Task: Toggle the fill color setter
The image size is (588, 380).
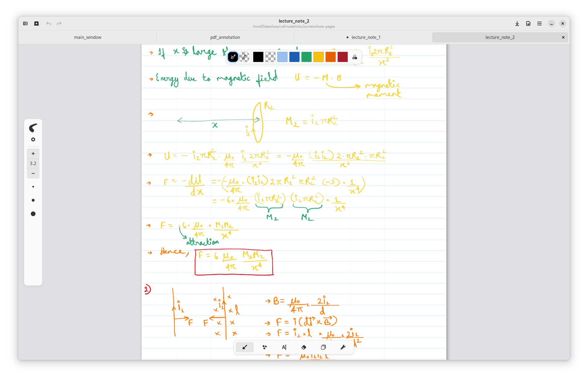Action: (244, 57)
